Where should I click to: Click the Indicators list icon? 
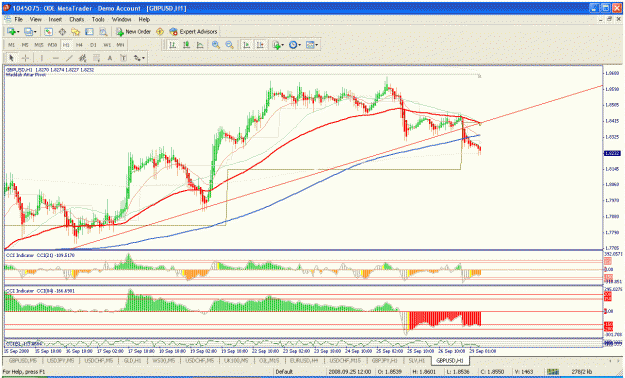pos(276,45)
